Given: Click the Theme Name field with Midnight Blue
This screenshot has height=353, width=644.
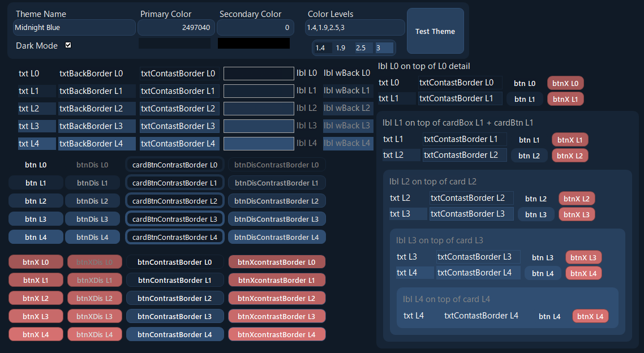Looking at the screenshot, I should click(x=74, y=27).
